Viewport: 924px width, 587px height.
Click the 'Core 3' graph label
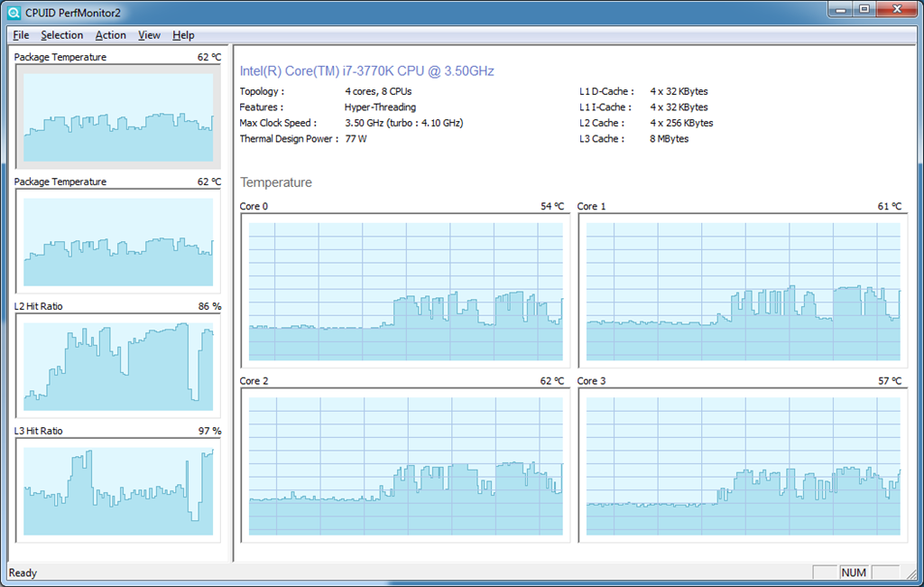591,381
